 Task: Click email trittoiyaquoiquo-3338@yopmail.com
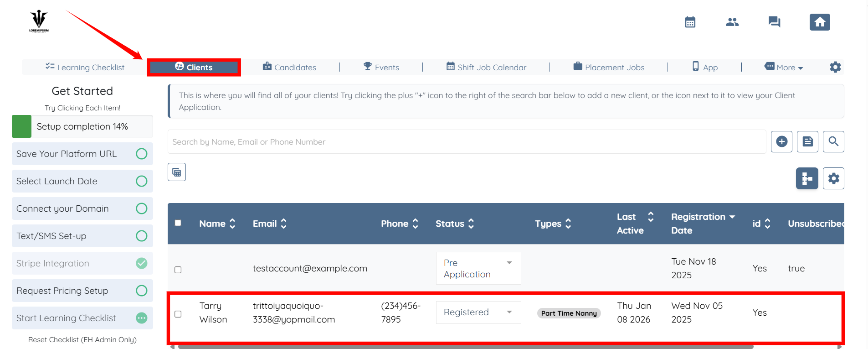coord(294,313)
